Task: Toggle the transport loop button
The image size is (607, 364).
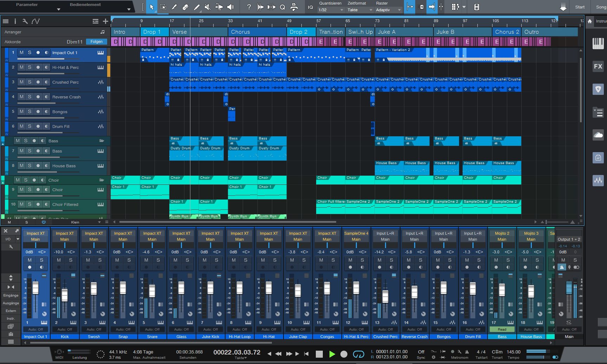Action: [358, 354]
